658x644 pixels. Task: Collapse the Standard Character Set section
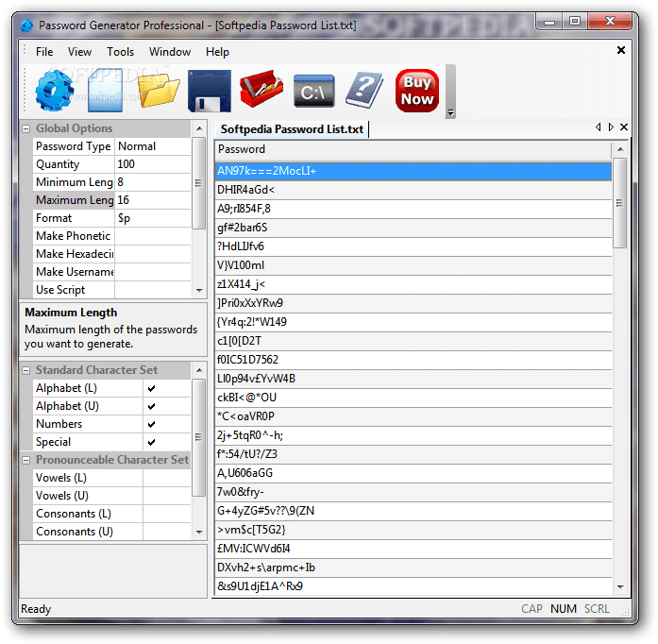click(26, 370)
